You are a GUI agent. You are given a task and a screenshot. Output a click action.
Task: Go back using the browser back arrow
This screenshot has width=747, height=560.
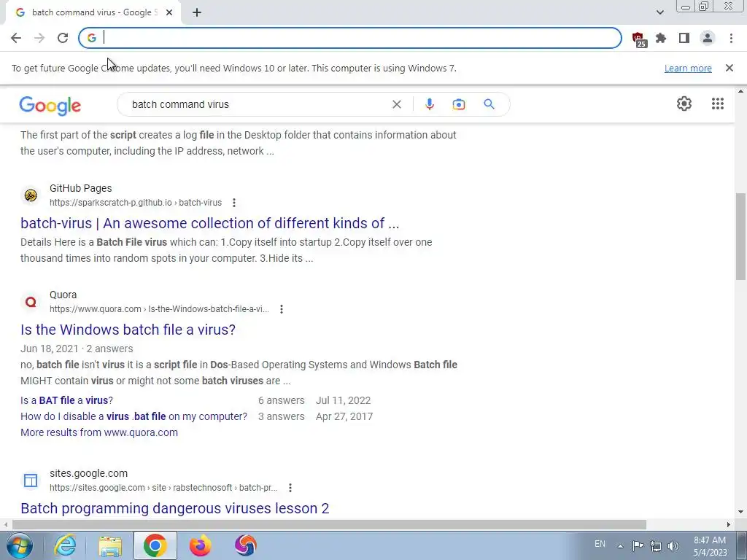[16, 38]
